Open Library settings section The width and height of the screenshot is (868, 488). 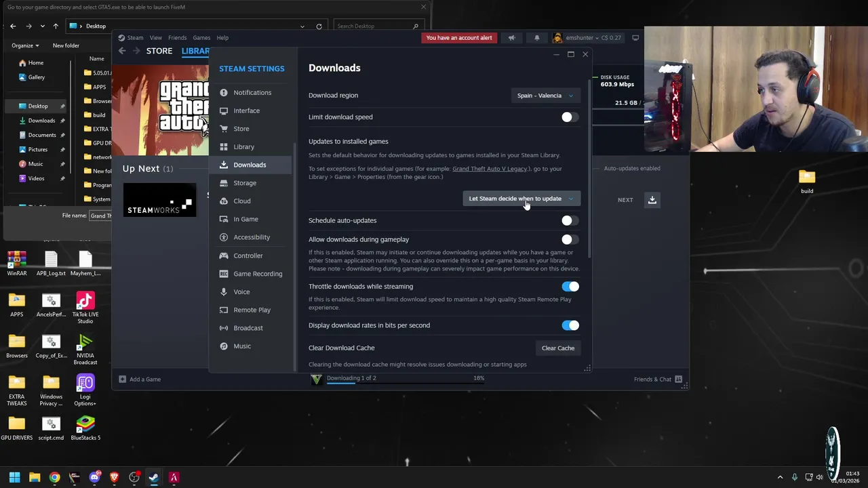[243, 147]
